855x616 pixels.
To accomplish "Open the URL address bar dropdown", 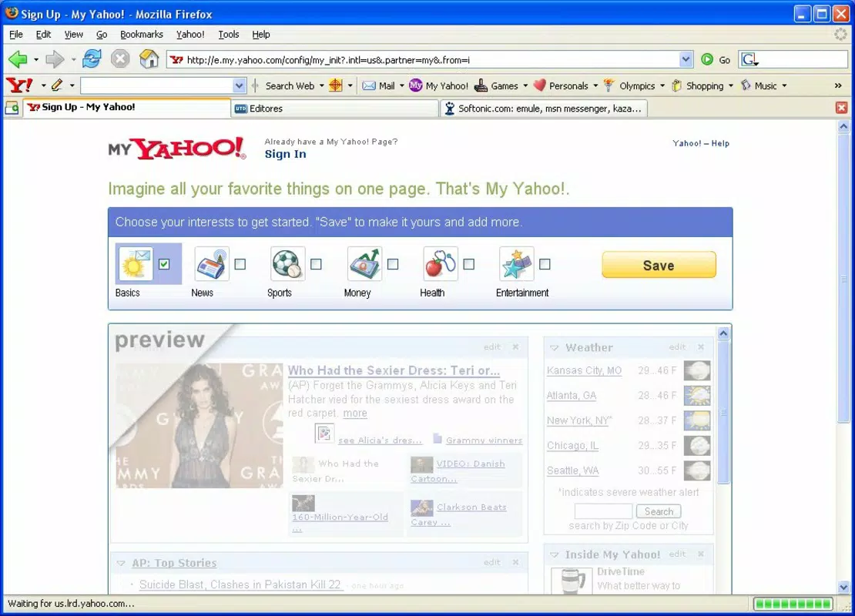I will pyautogui.click(x=686, y=59).
